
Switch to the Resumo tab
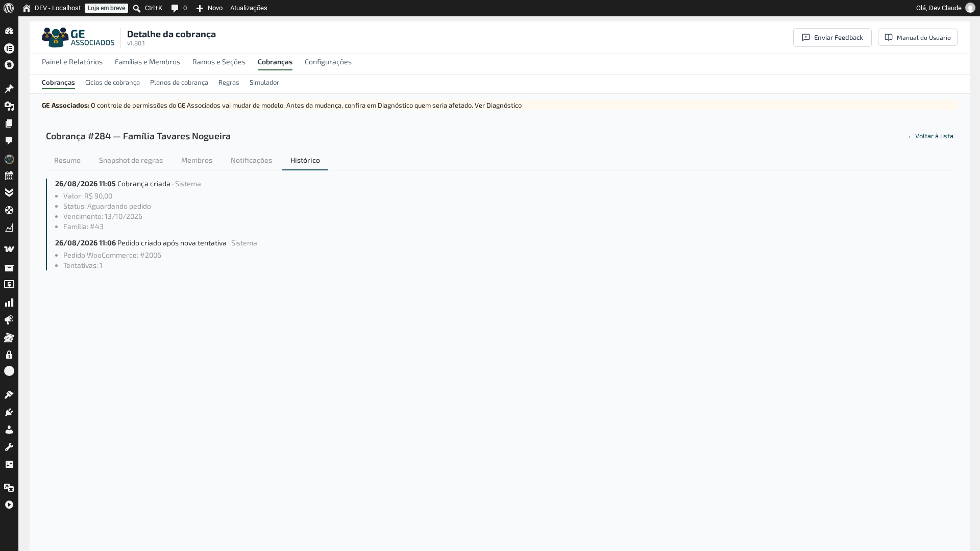[x=67, y=160]
